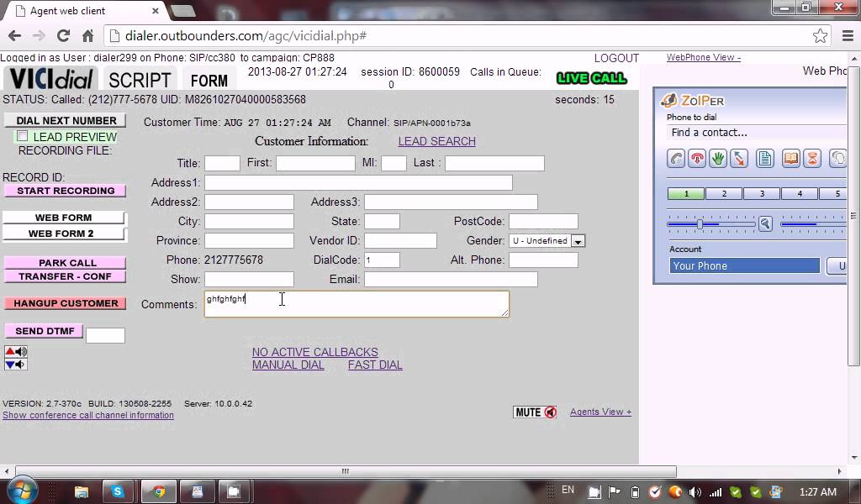Click the FAST DIAL link
861x504 pixels.
pyautogui.click(x=375, y=365)
